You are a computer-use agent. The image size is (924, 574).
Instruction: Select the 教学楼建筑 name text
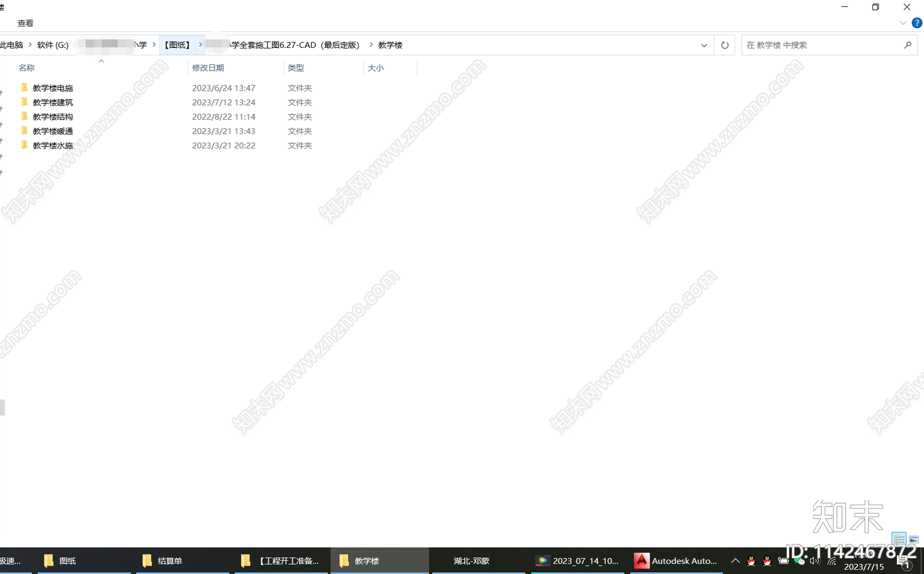(x=53, y=103)
